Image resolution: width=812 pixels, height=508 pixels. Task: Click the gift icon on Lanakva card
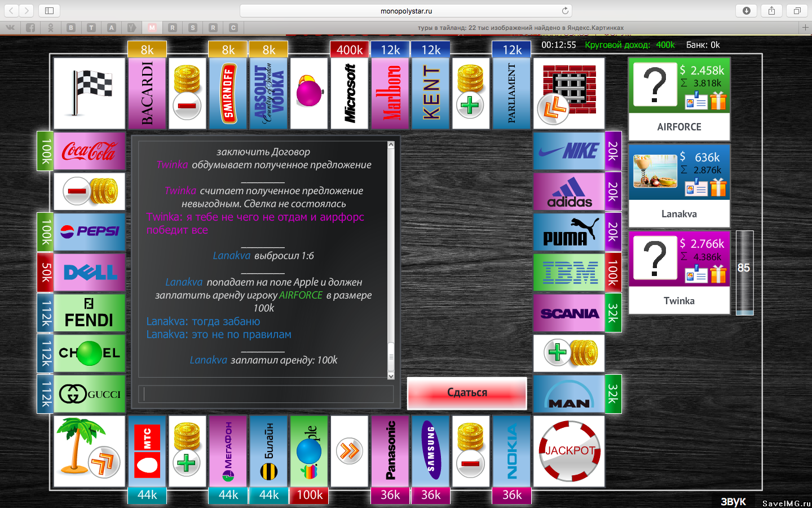pos(718,187)
